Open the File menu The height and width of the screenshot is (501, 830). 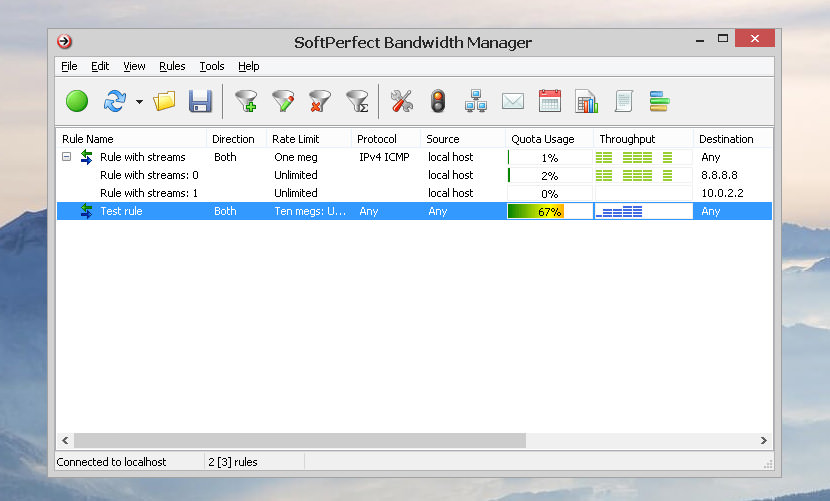click(x=69, y=66)
